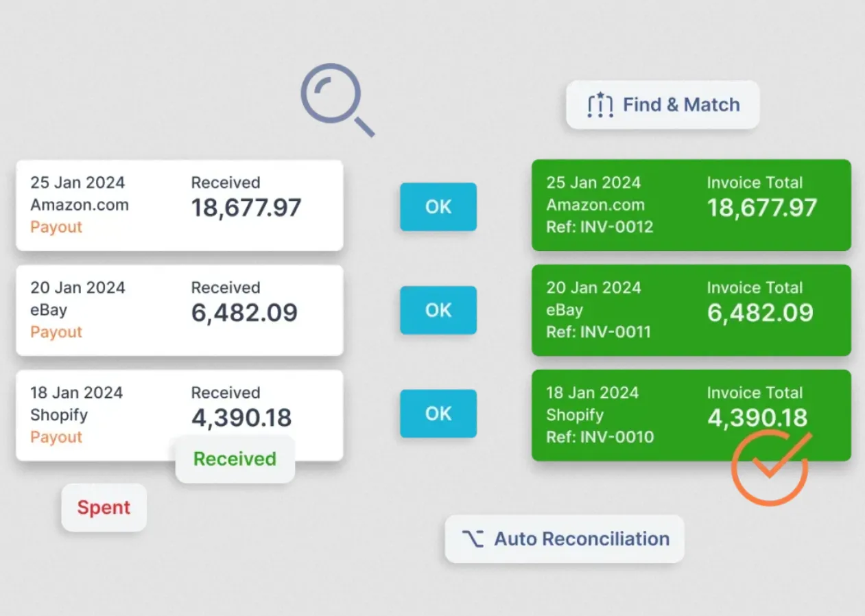
Task: Click the Invoice Total value 4,390.18
Action: click(757, 418)
